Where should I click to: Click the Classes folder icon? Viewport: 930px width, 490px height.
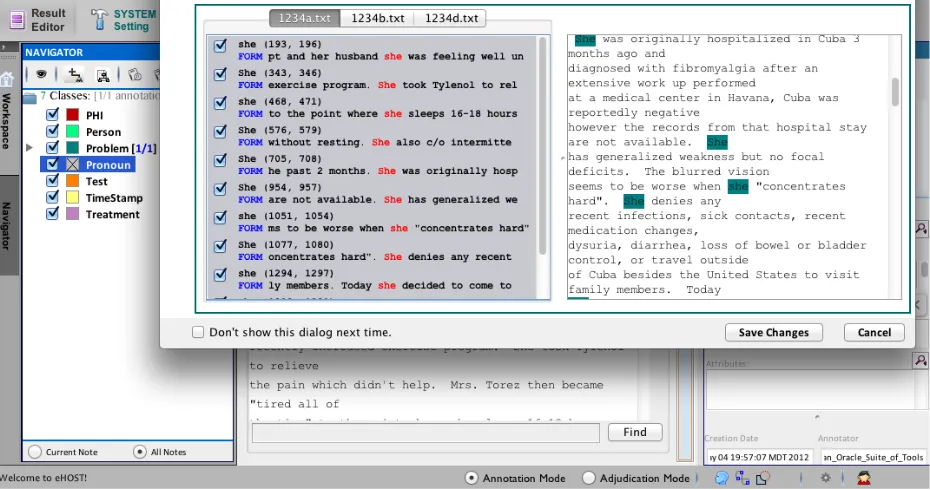point(30,97)
